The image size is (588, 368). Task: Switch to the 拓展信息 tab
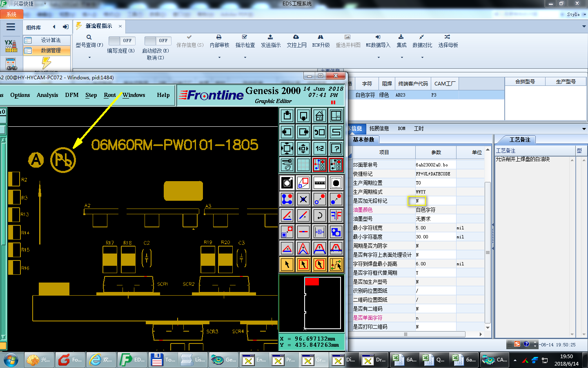point(379,128)
